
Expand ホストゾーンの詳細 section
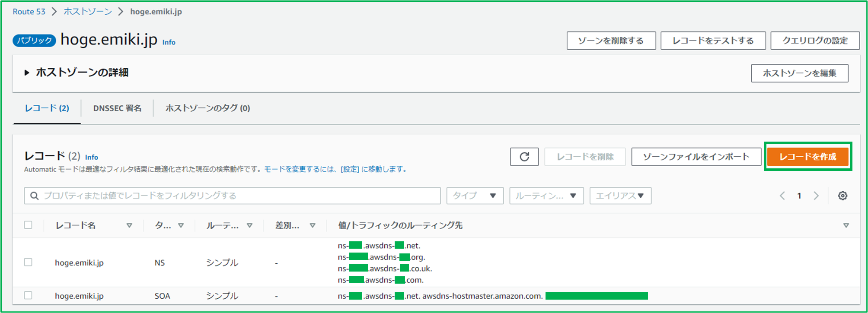pos(27,73)
